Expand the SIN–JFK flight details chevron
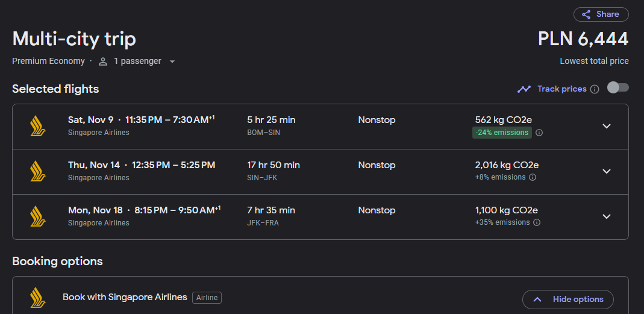Screen dimensions: 644x314 [607, 171]
